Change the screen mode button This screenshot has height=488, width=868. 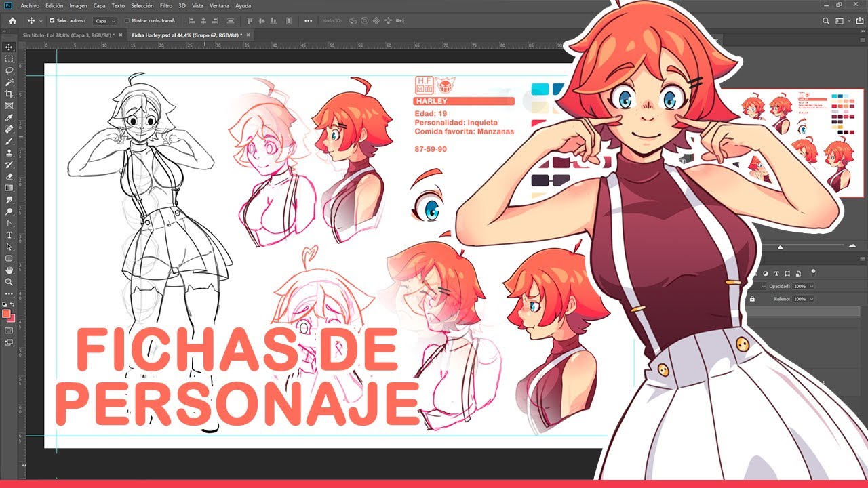pos(9,343)
